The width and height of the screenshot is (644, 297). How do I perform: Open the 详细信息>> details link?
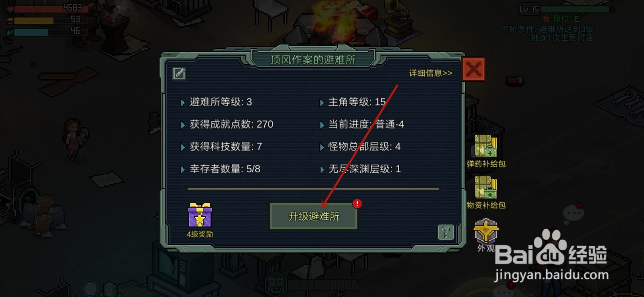[431, 73]
